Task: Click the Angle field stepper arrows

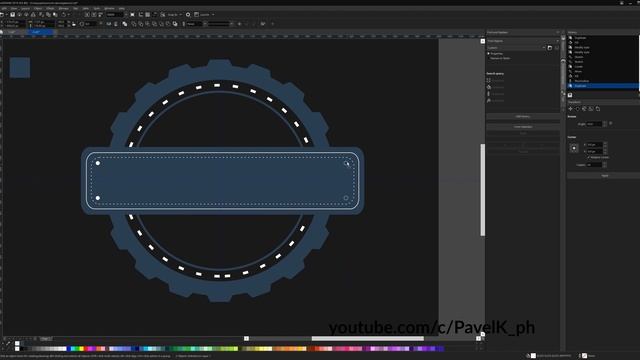Action: point(605,124)
